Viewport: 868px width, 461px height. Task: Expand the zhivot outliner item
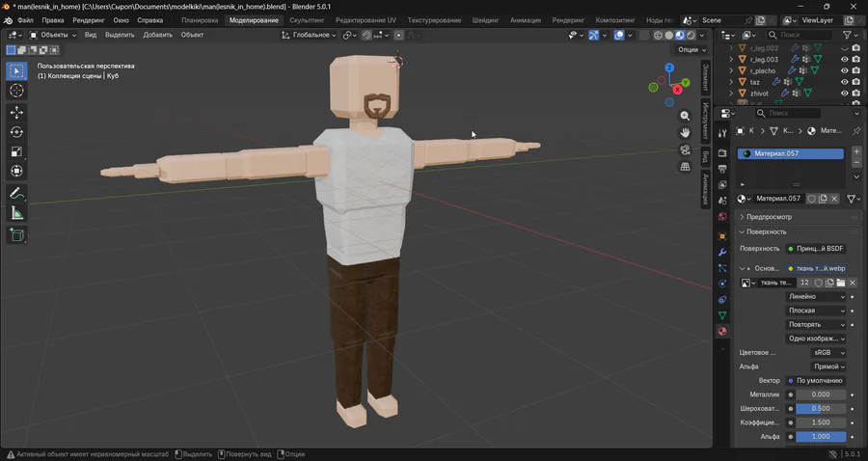[x=731, y=94]
